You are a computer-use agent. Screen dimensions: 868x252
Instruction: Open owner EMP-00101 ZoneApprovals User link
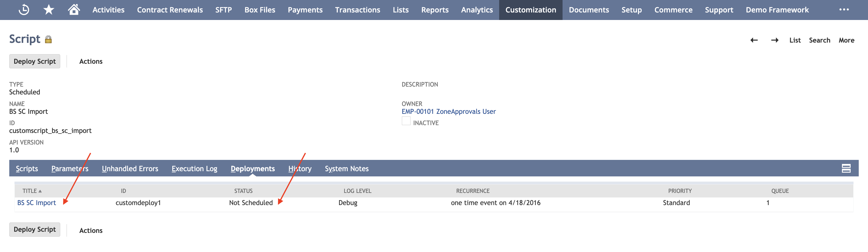tap(448, 112)
